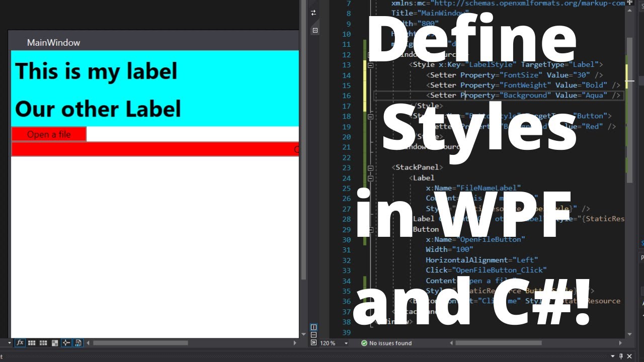Image resolution: width=644 pixels, height=362 pixels.
Task: Click HorizontalAlignment="Left" code line
Action: pyautogui.click(x=481, y=260)
